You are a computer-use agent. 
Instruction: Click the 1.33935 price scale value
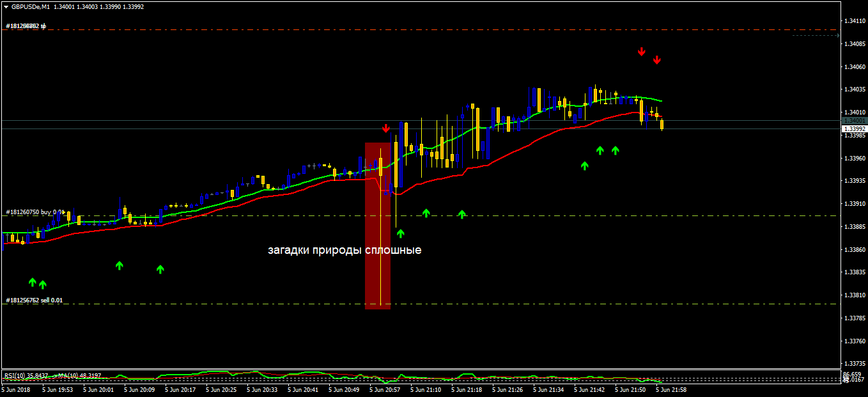[855, 181]
